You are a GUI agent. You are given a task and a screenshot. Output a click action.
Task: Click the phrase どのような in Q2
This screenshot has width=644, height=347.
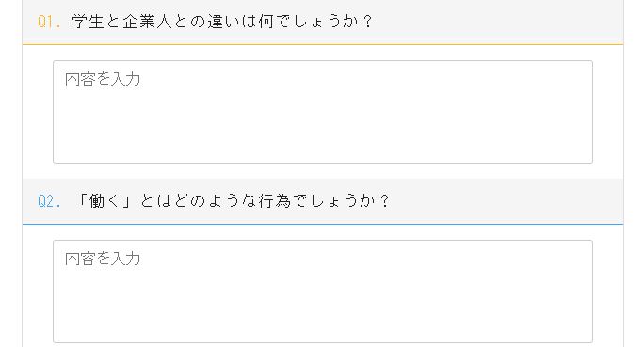click(x=216, y=201)
